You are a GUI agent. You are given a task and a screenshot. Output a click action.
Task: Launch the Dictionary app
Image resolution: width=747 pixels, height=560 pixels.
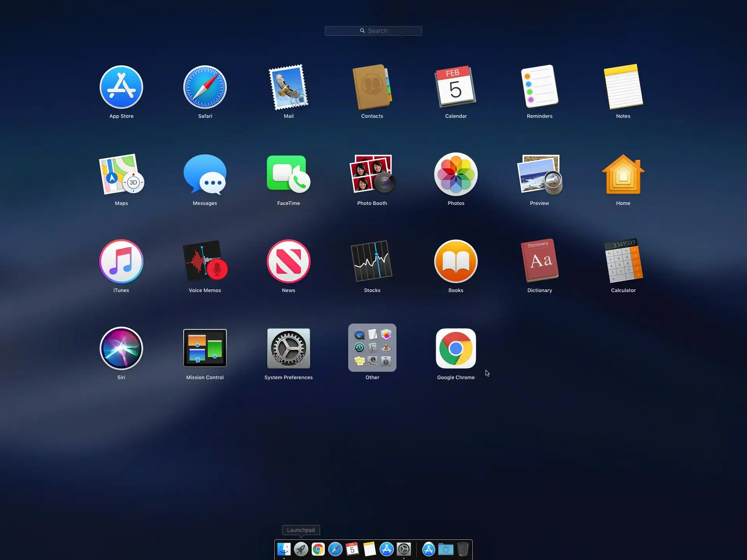click(539, 261)
